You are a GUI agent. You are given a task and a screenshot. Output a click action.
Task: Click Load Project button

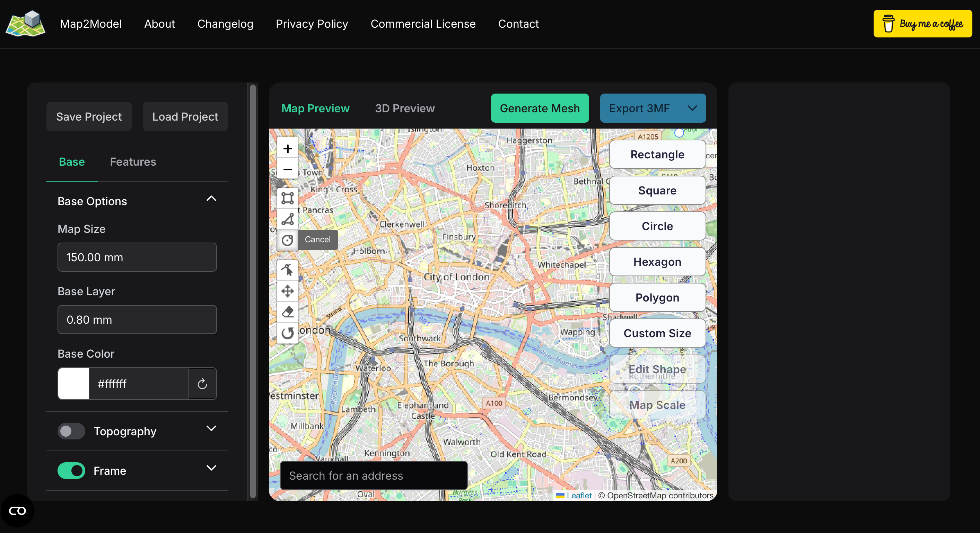[185, 116]
